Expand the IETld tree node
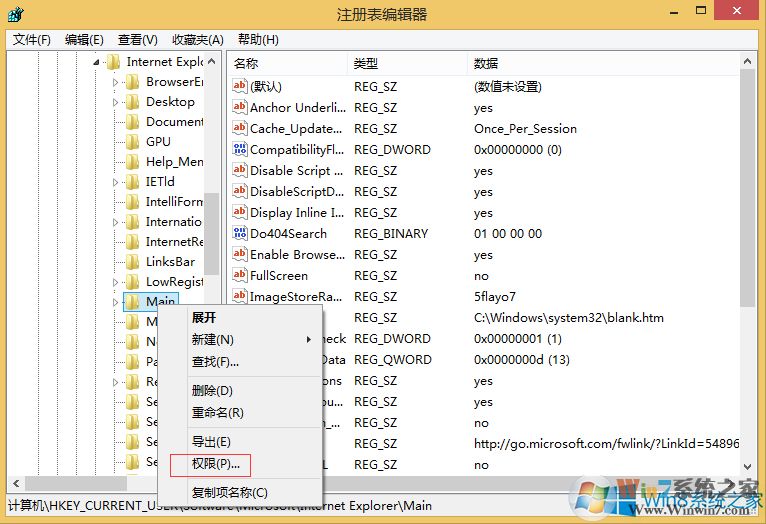The width and height of the screenshot is (766, 524). pyautogui.click(x=115, y=182)
